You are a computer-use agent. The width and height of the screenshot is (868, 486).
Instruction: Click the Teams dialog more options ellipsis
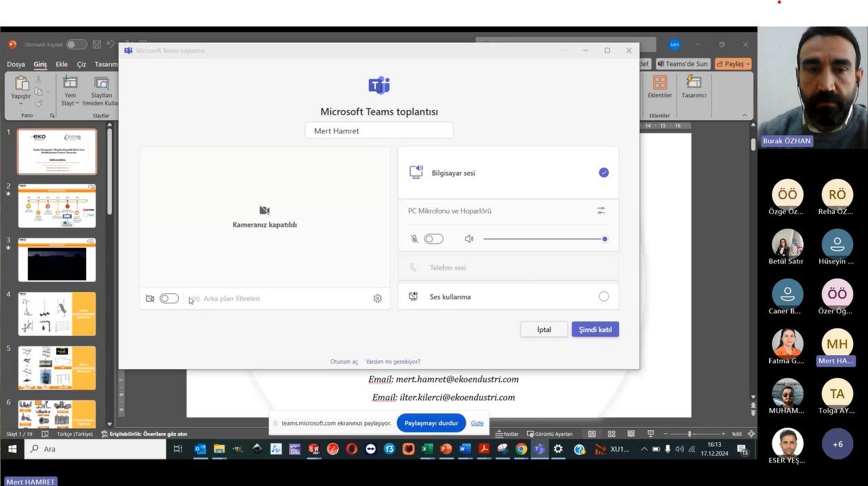pyautogui.click(x=563, y=51)
